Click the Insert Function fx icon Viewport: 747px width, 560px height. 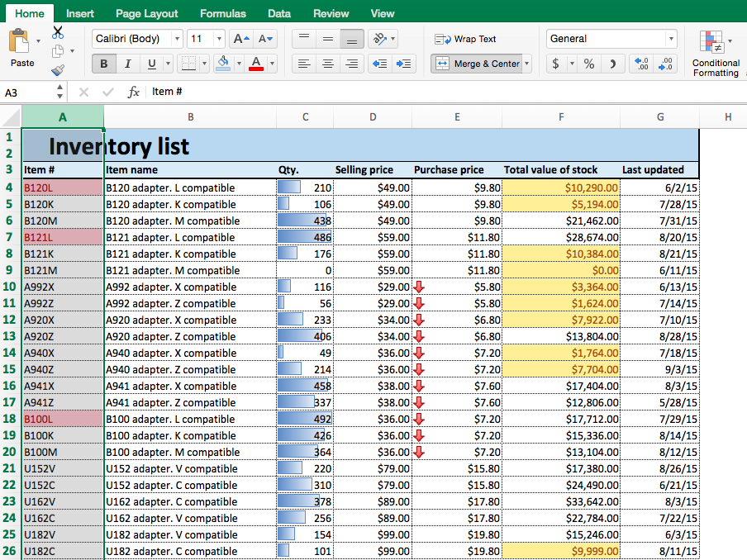(133, 93)
